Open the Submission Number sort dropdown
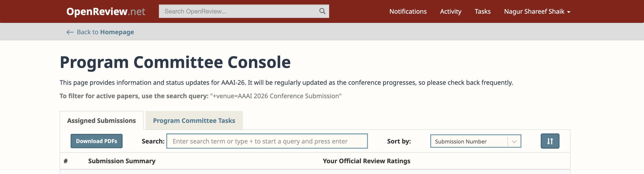644x174 pixels. [469, 141]
